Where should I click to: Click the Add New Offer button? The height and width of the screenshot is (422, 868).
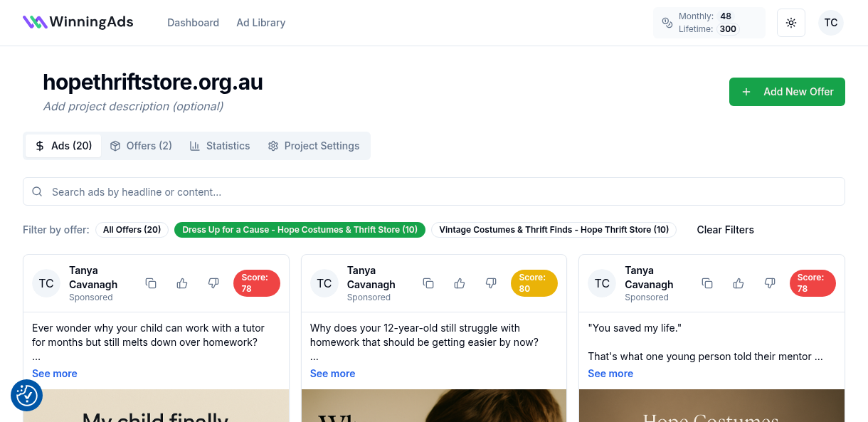[787, 92]
